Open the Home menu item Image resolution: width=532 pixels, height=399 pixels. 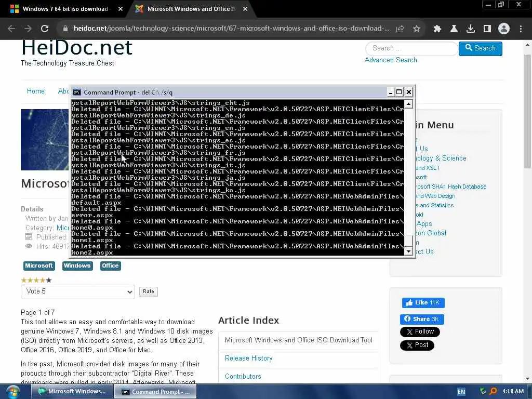point(36,91)
